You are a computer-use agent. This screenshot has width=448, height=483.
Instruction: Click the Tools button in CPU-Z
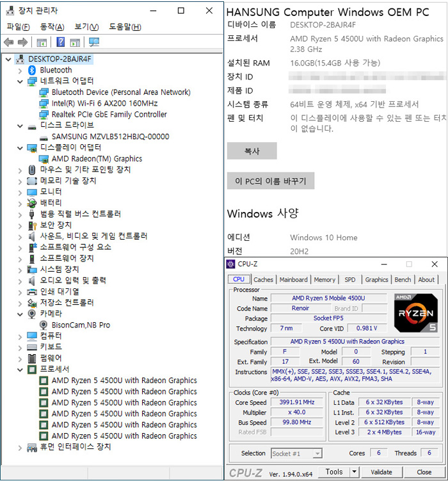pos(335,471)
